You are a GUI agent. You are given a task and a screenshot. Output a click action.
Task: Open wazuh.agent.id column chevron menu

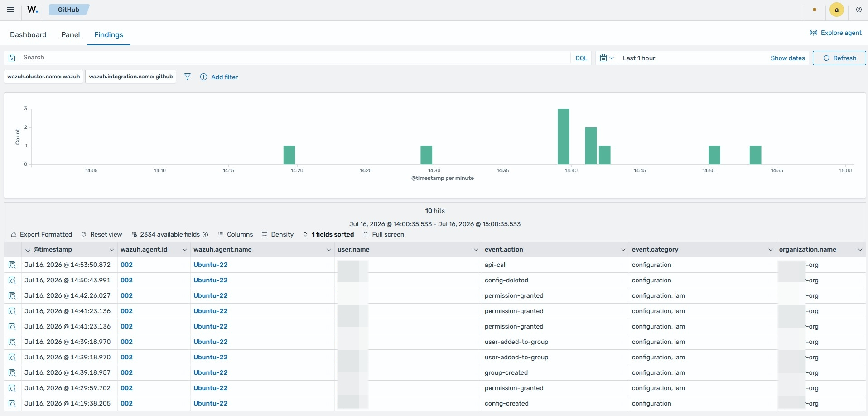[x=184, y=250]
